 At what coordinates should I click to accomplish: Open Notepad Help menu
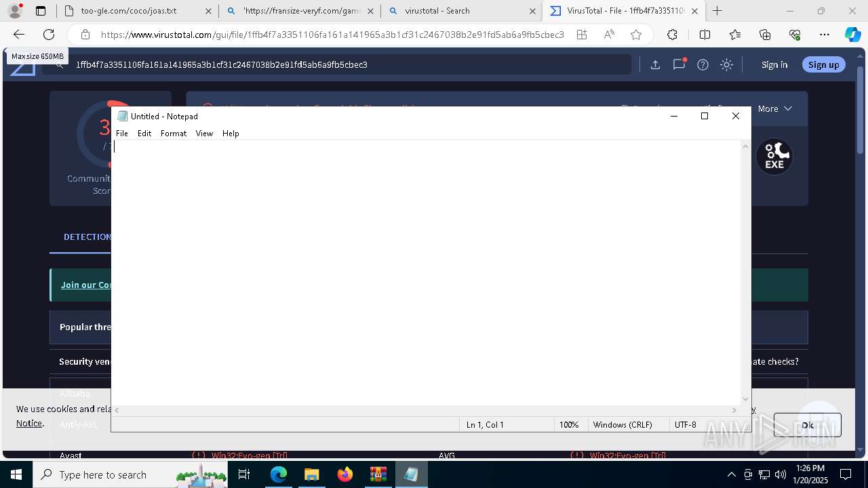pos(231,134)
